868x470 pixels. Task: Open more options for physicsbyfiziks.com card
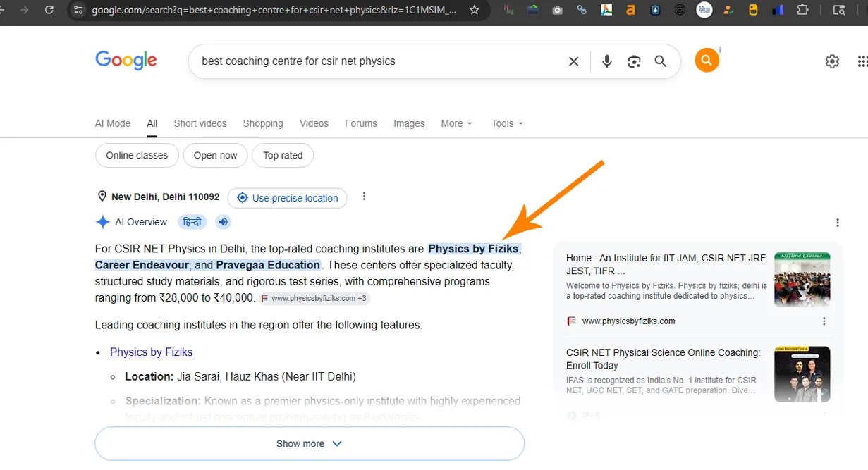click(x=824, y=321)
